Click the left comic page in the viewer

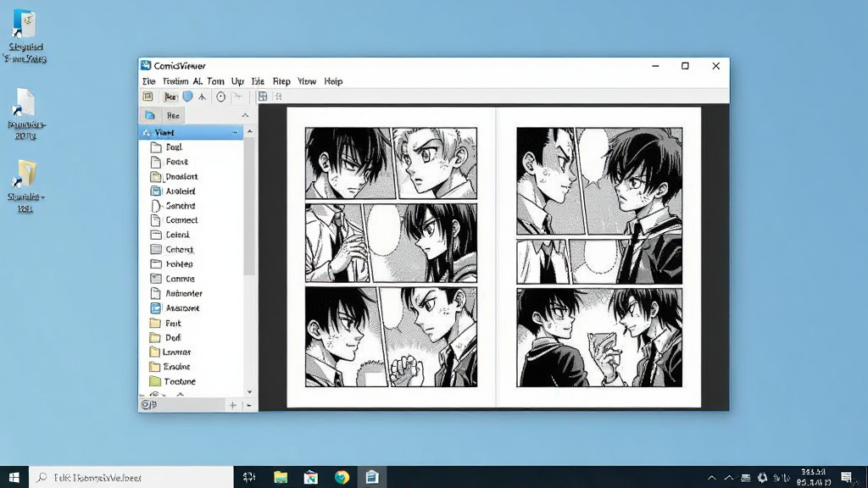(x=391, y=258)
